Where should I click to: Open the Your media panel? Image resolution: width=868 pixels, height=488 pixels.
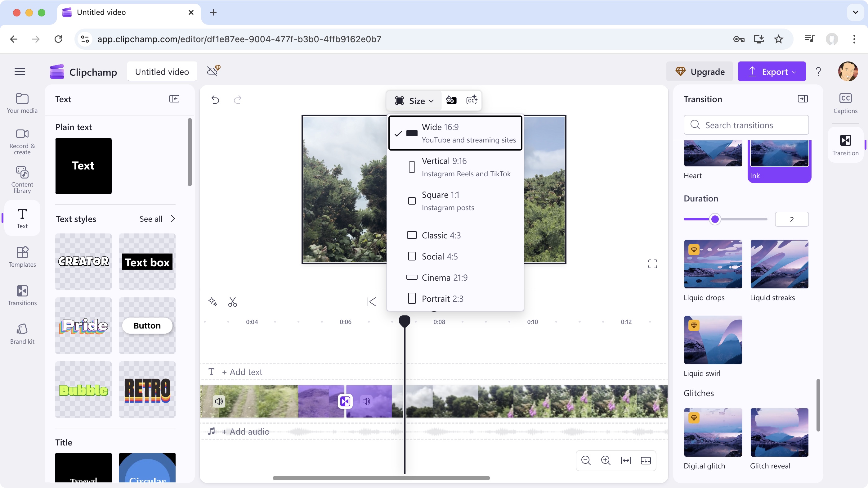22,102
